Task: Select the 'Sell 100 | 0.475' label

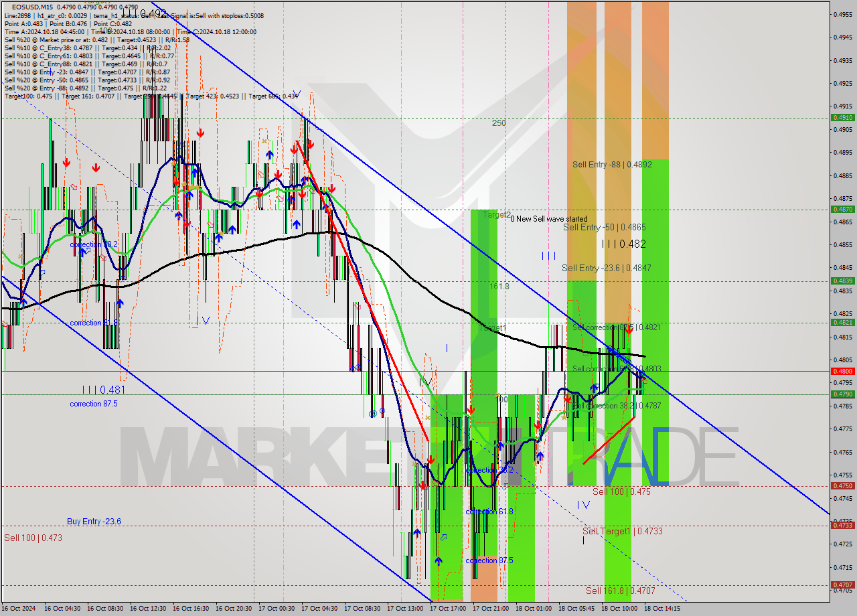Action: tap(621, 491)
